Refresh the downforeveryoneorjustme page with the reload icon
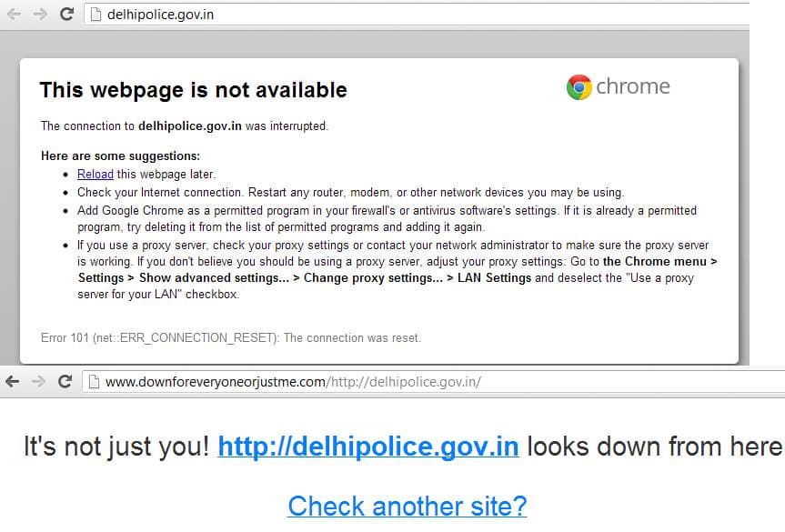The height and width of the screenshot is (532, 785). (x=65, y=382)
